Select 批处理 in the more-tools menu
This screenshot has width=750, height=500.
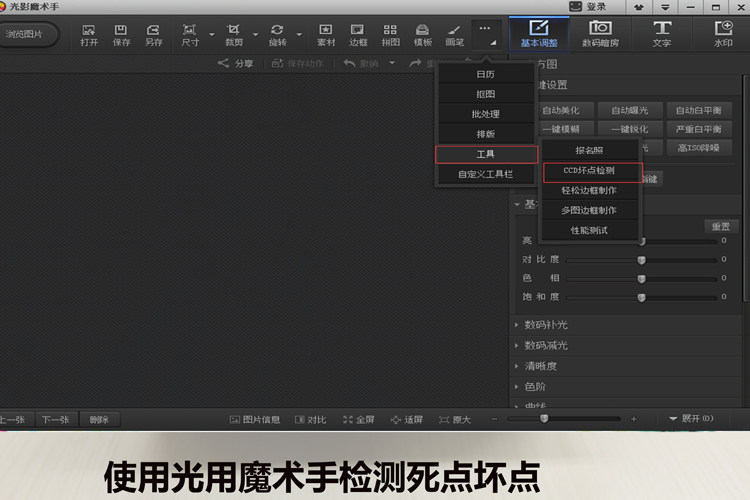tap(485, 114)
